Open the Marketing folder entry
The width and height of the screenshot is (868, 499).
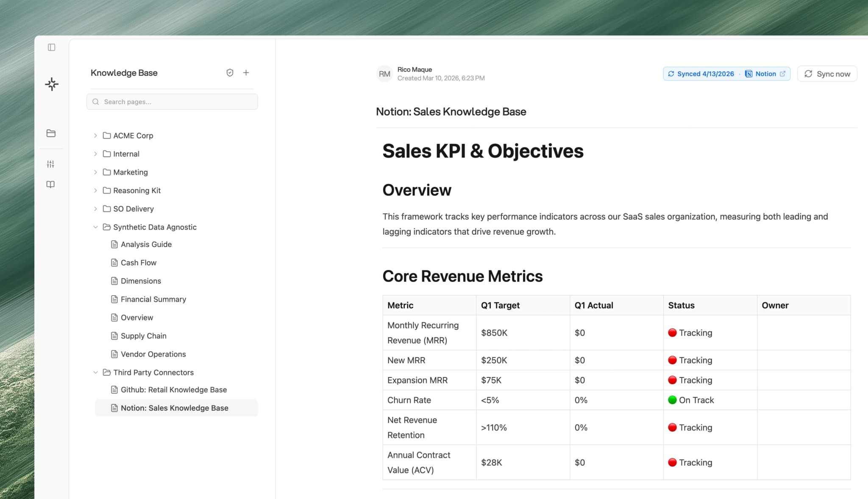(x=131, y=172)
